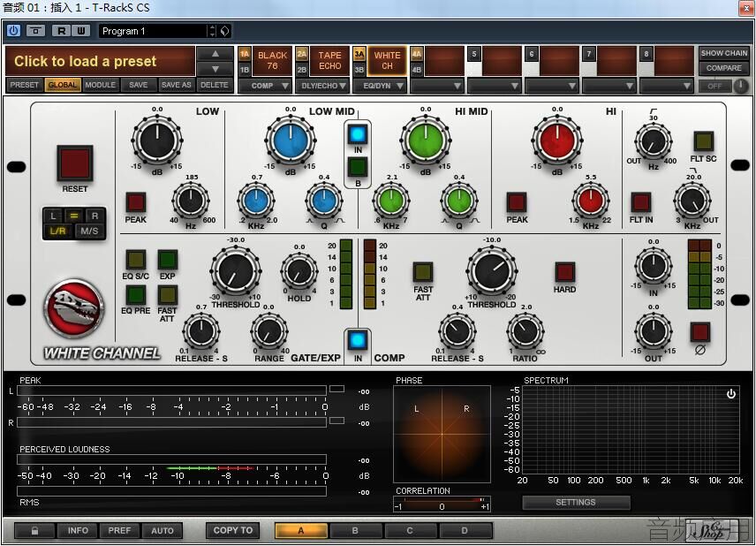Click the link equals icon between L and R

[74, 216]
